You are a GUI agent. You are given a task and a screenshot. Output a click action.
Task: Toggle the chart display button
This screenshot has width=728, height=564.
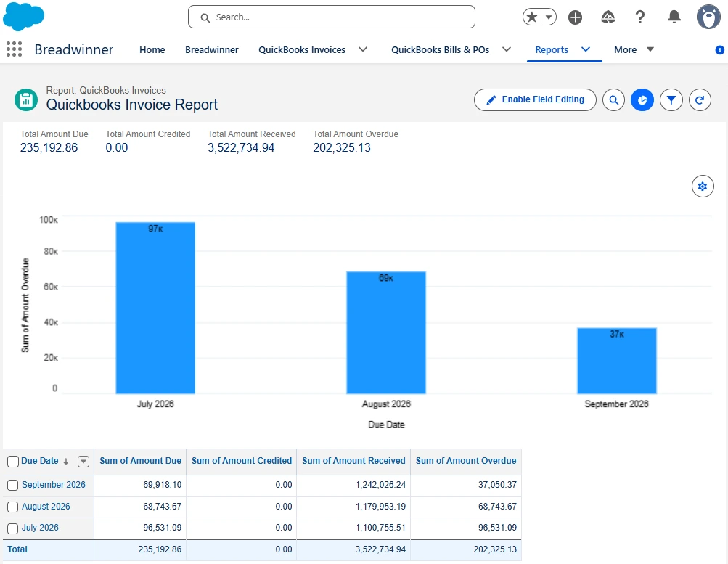642,99
